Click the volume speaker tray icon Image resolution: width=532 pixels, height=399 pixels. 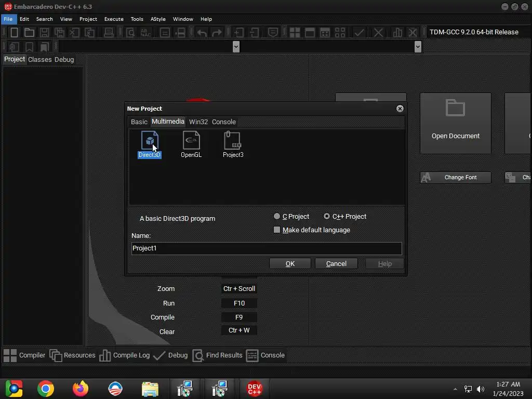pos(481,389)
